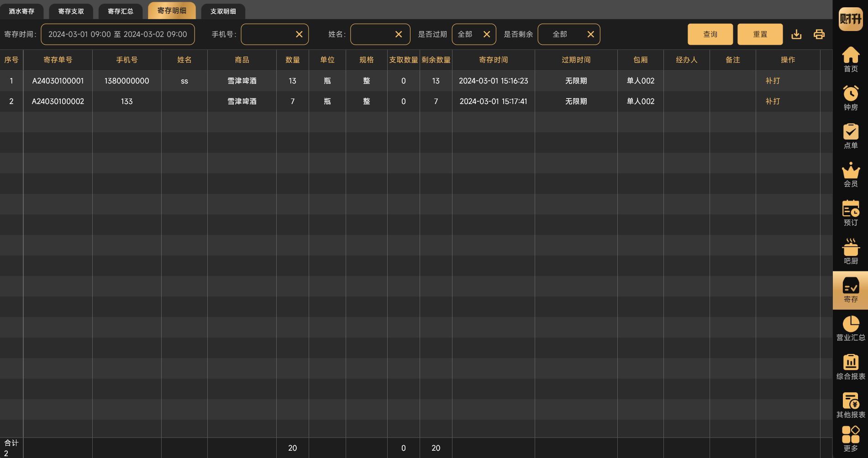Select 雪津啤酒 in the second row
The image size is (868, 458).
click(x=242, y=101)
